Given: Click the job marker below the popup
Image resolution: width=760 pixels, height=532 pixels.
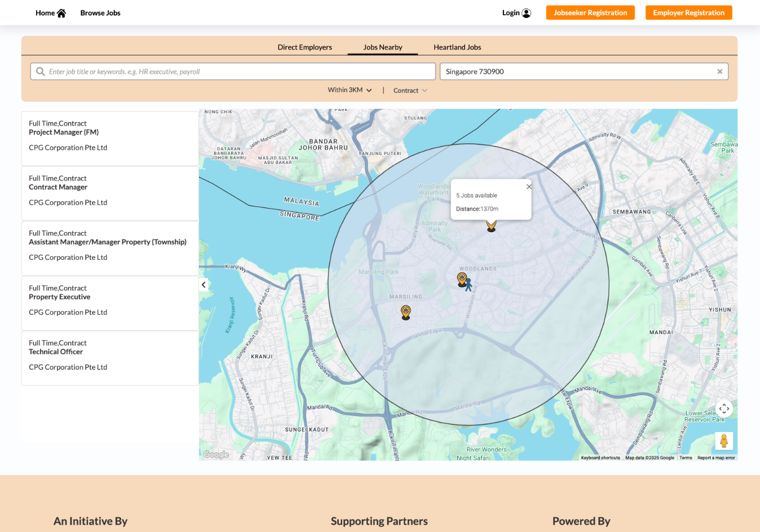Looking at the screenshot, I should point(491,226).
